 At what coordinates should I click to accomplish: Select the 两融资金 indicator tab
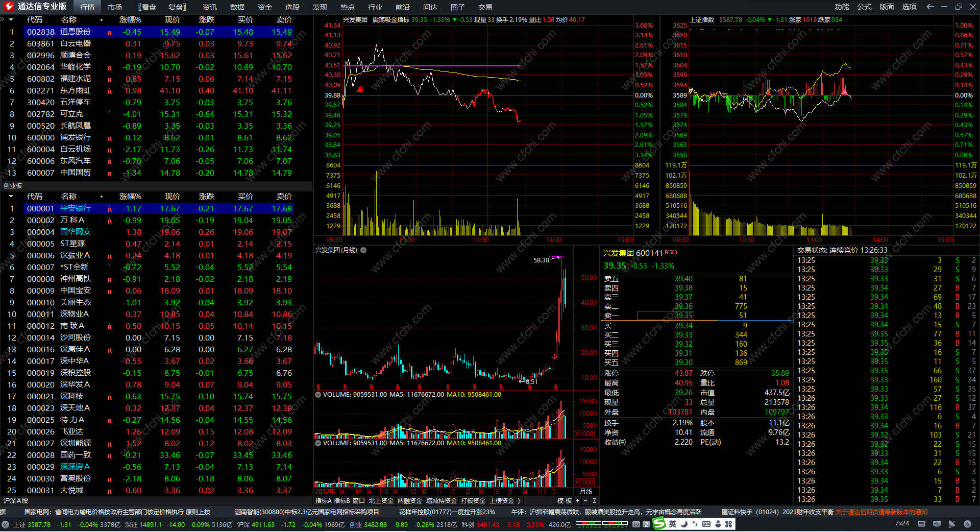click(410, 501)
